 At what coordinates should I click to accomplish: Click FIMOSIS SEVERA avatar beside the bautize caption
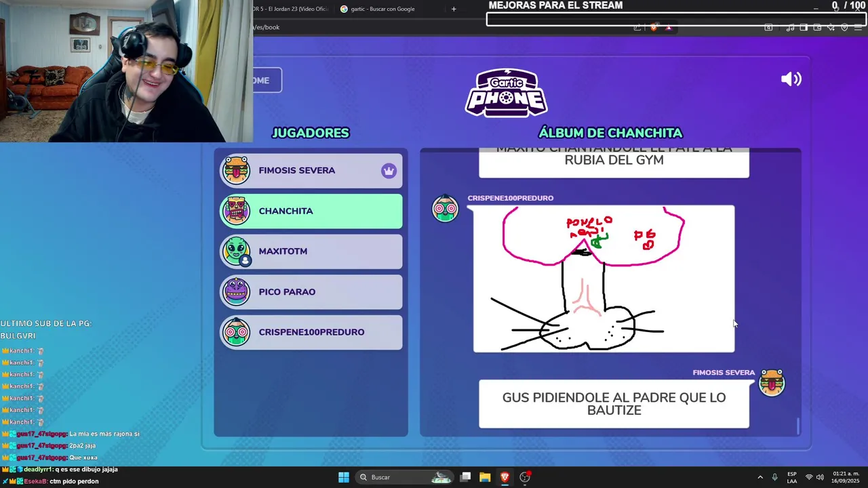(x=772, y=383)
